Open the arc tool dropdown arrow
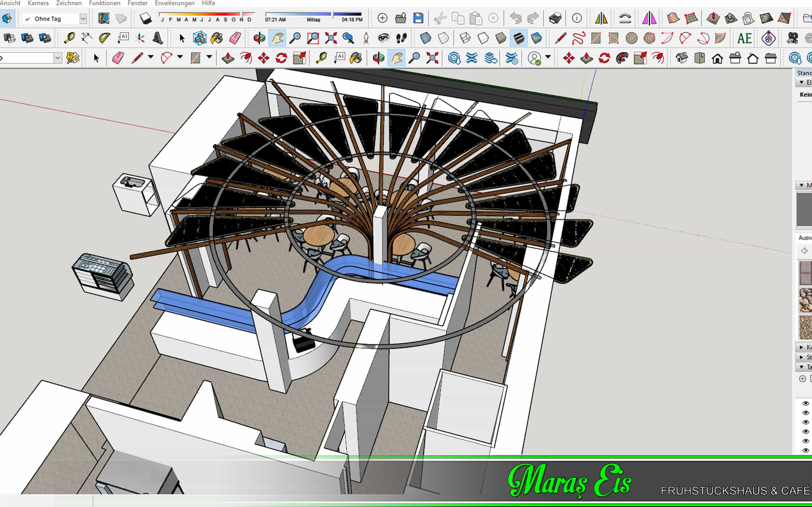The height and width of the screenshot is (507, 812). coord(180,57)
